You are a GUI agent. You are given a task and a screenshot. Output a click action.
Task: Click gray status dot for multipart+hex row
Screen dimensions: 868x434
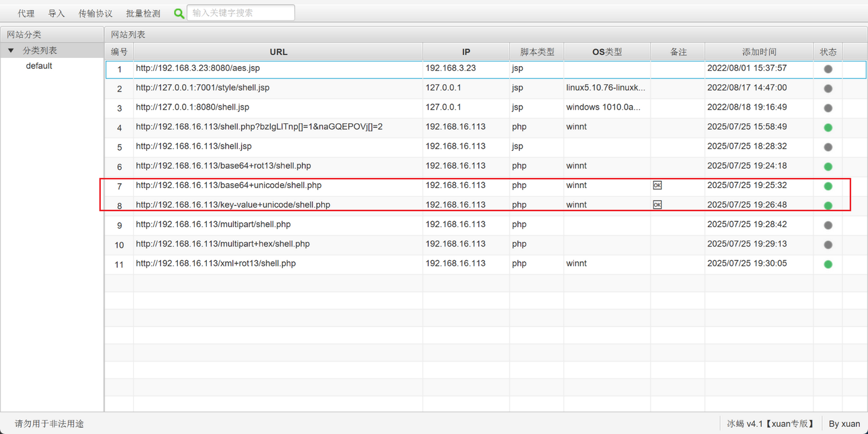(828, 244)
